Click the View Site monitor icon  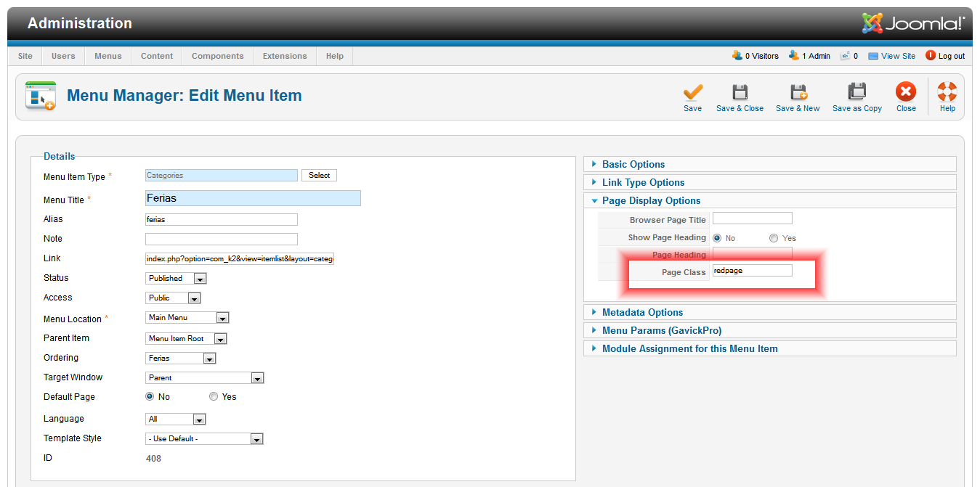tap(873, 56)
